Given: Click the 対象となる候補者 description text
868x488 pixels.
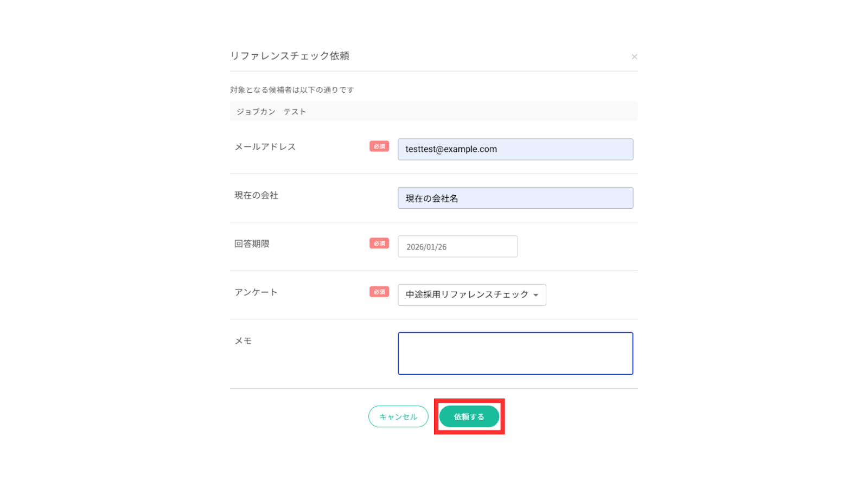Looking at the screenshot, I should [292, 90].
